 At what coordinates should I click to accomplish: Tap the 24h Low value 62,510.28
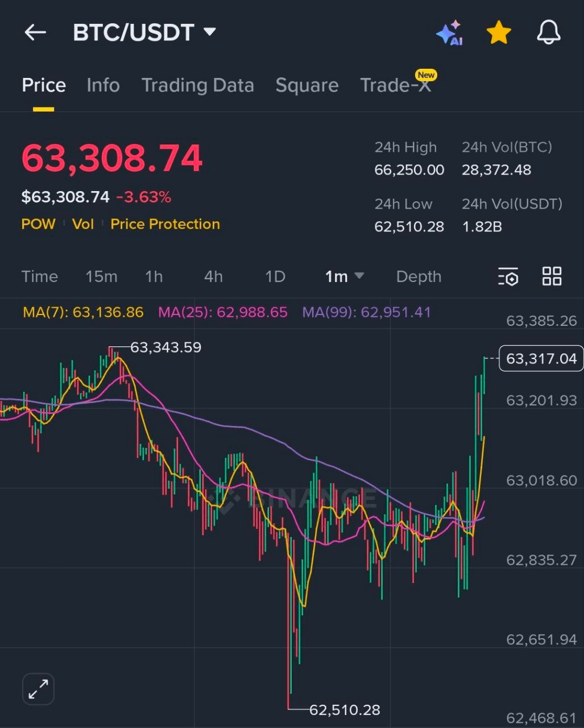coord(408,226)
